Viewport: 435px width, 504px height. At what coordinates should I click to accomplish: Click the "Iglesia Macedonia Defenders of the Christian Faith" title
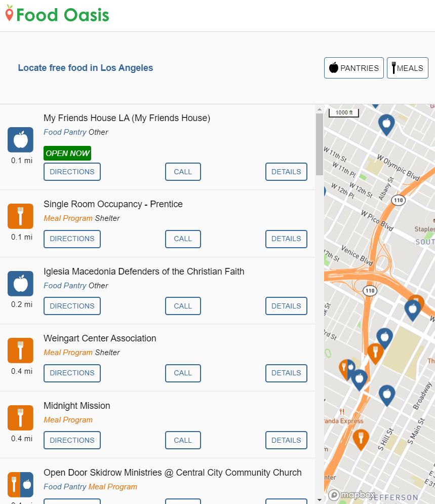click(x=144, y=272)
